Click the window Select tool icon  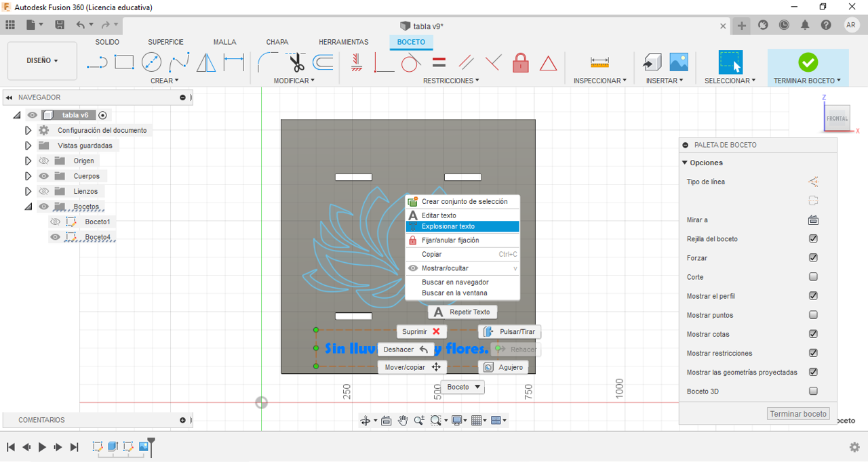tap(730, 62)
